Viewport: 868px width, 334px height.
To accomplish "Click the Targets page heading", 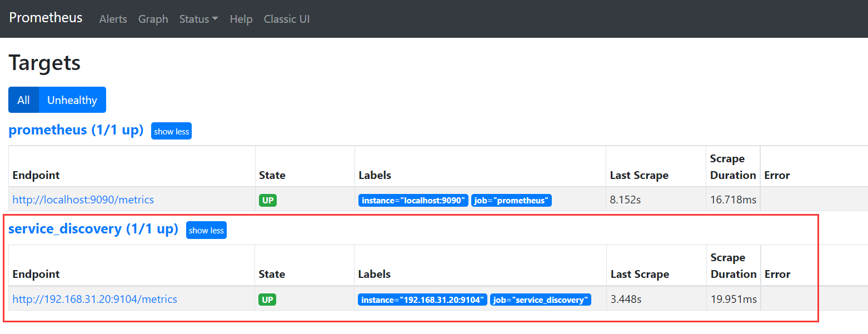I will [x=44, y=62].
